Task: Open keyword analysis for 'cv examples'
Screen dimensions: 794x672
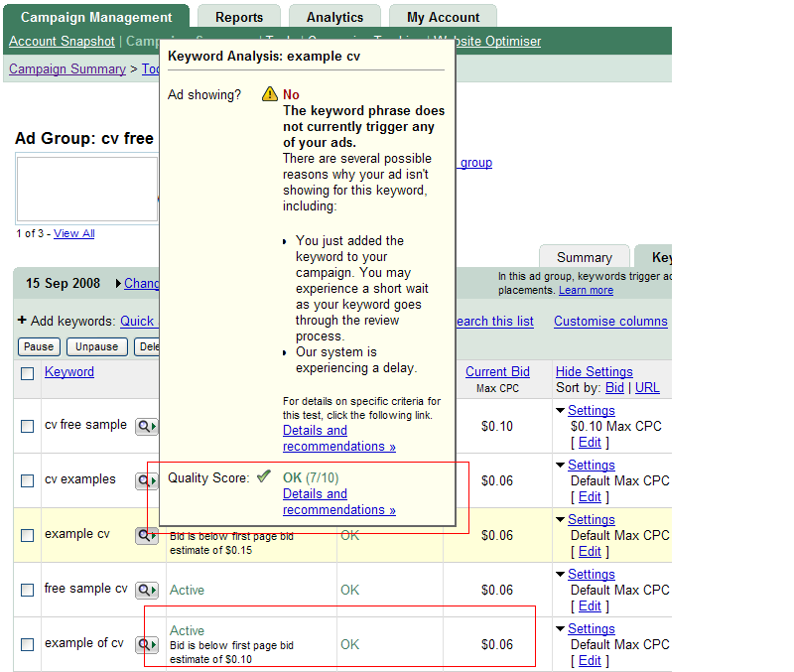Action: [146, 480]
